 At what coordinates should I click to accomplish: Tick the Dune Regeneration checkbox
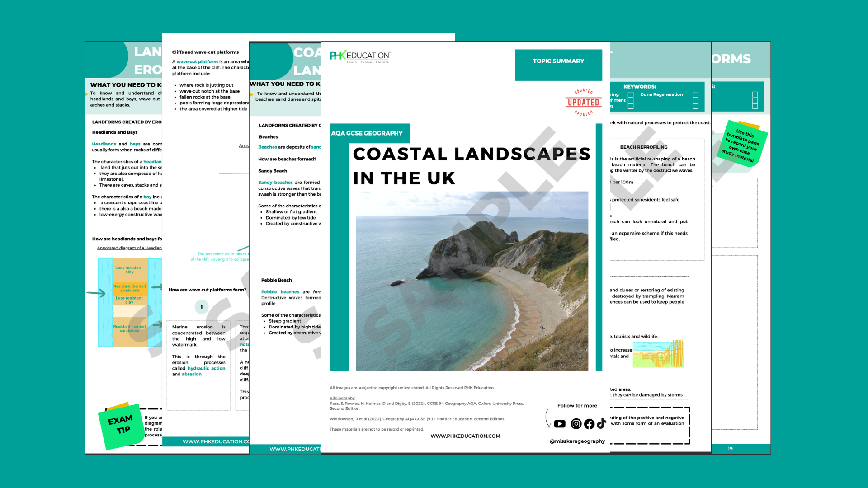point(696,95)
